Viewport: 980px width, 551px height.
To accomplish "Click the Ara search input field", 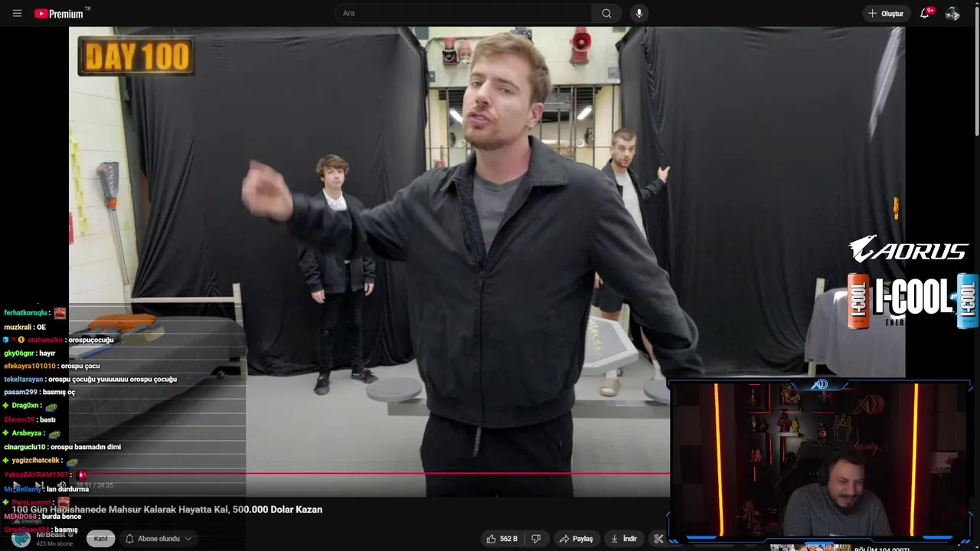I will coord(463,13).
